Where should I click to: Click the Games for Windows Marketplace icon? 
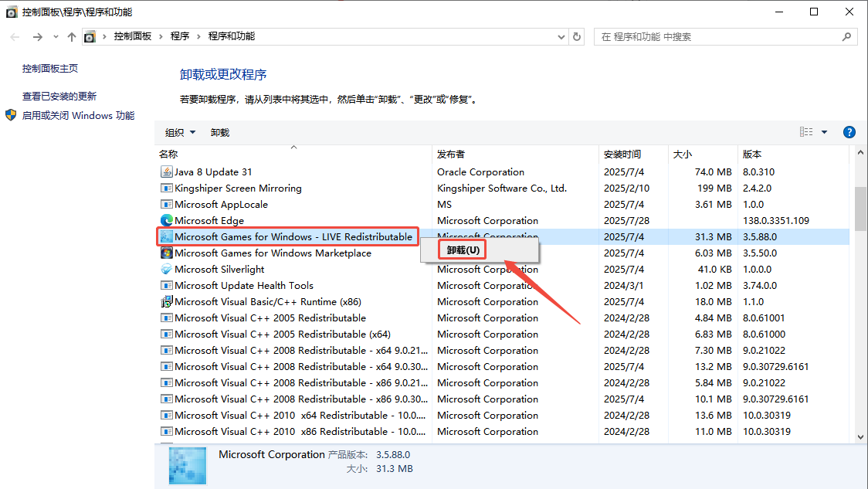click(166, 253)
